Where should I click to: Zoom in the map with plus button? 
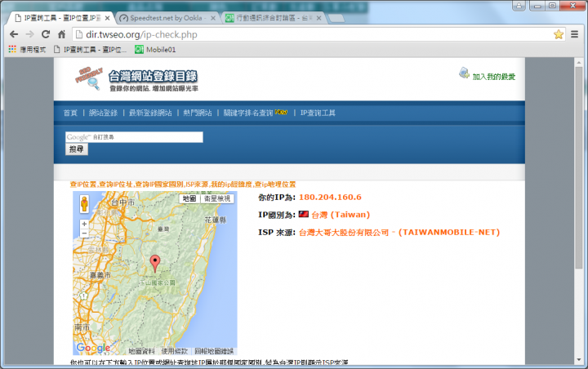[x=84, y=224]
